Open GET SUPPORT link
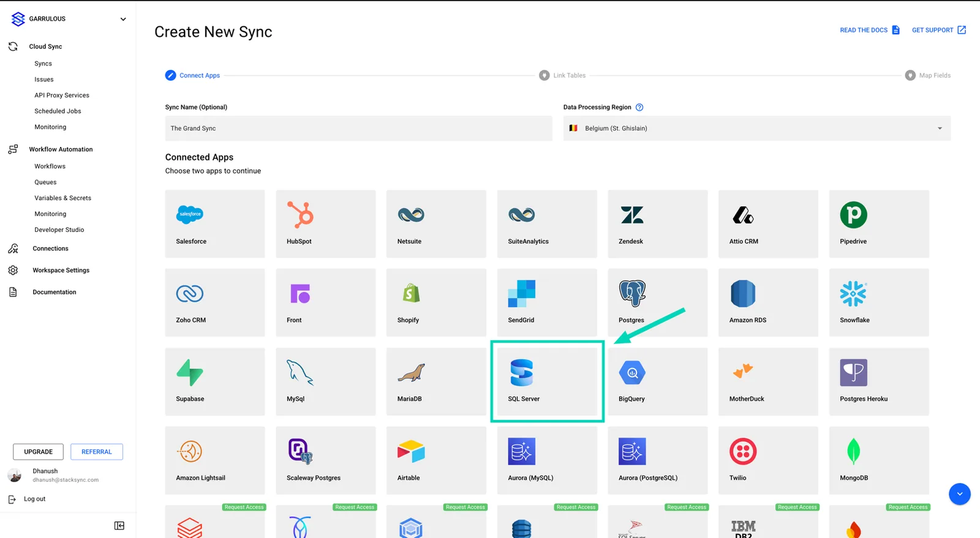 939,30
